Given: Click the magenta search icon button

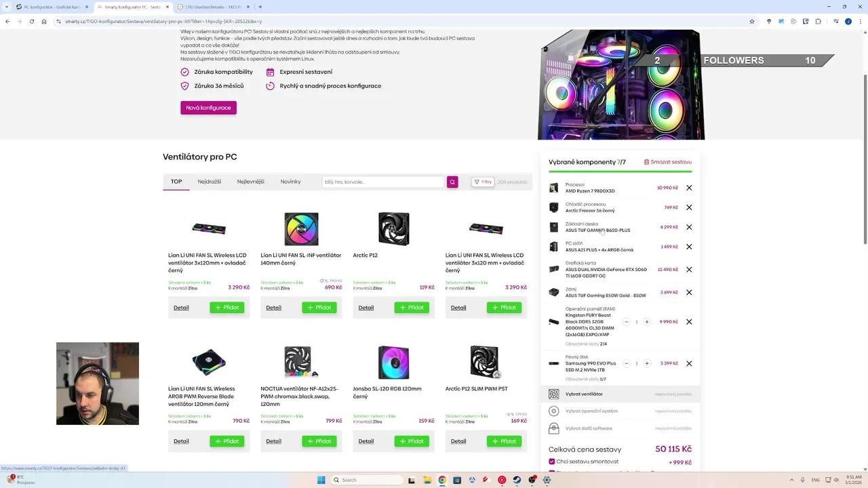Looking at the screenshot, I should coord(452,182).
